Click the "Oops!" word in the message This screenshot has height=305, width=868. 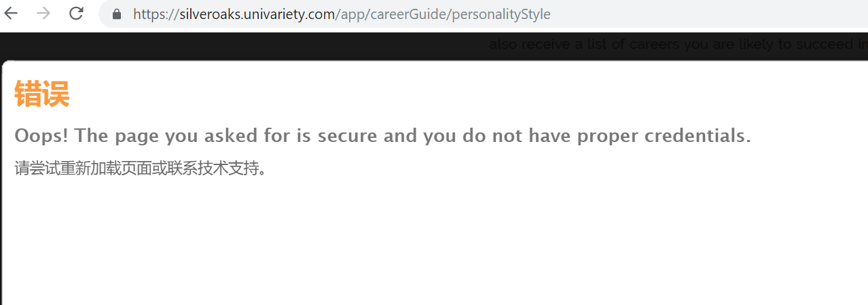[x=41, y=136]
